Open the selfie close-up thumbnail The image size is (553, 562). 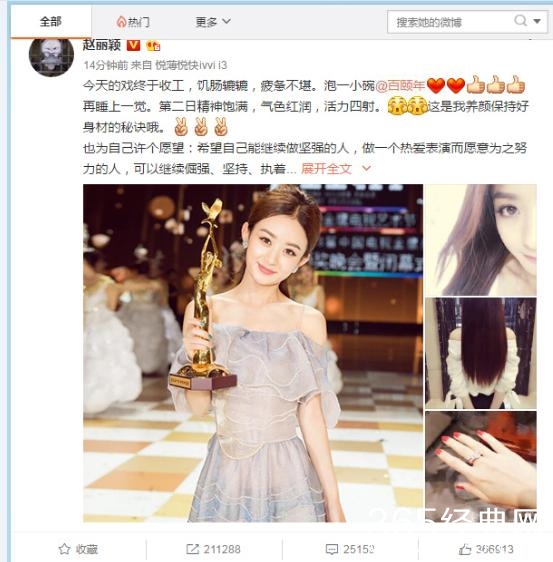coord(481,240)
